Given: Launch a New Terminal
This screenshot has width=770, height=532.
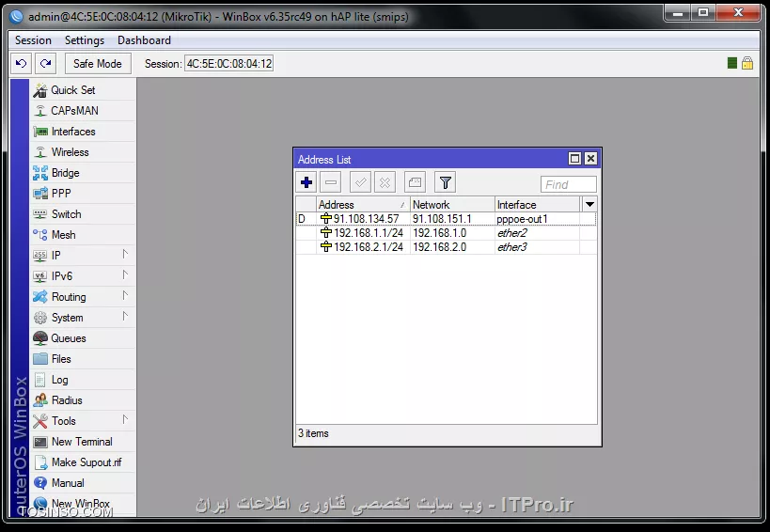Looking at the screenshot, I should (x=83, y=442).
